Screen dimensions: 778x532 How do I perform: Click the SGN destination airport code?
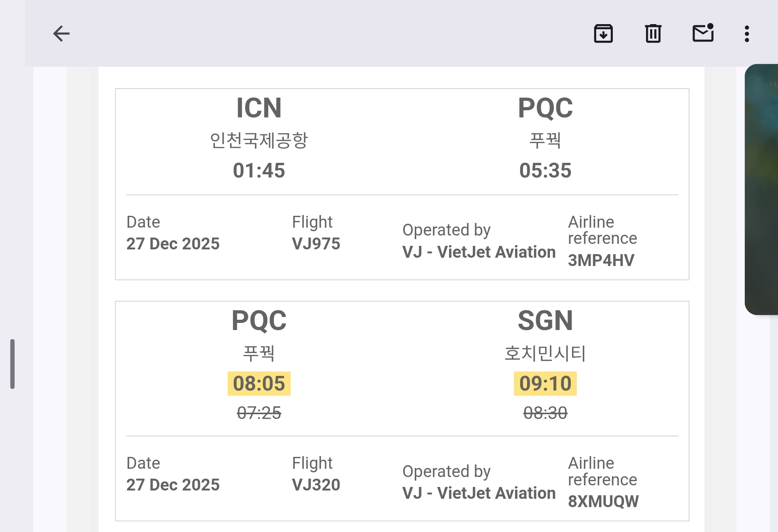pos(545,321)
